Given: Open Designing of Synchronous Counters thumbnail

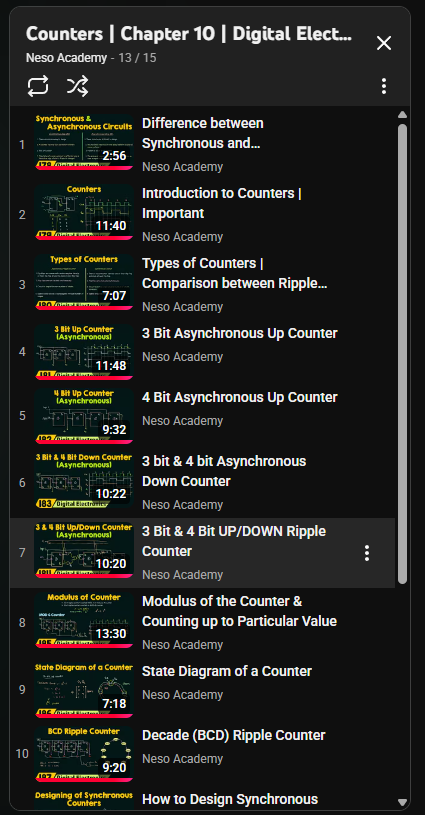Looking at the screenshot, I should point(84,800).
